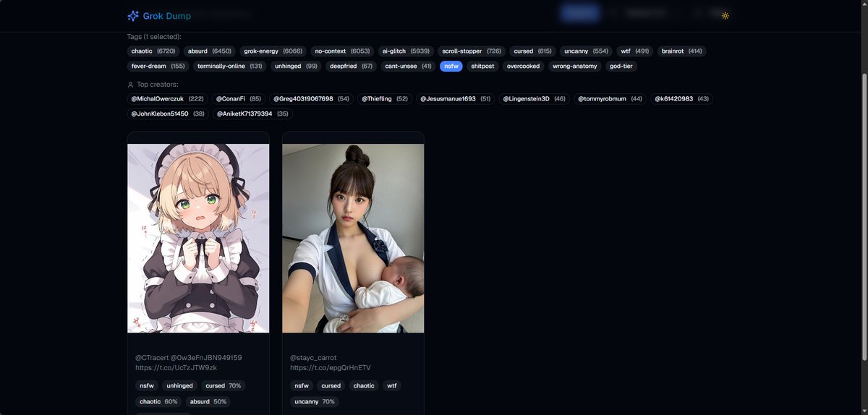Screen dimensions: 868x415
Task: Click nsfw tag on the @stayc_carrot card
Action: click(x=302, y=385)
